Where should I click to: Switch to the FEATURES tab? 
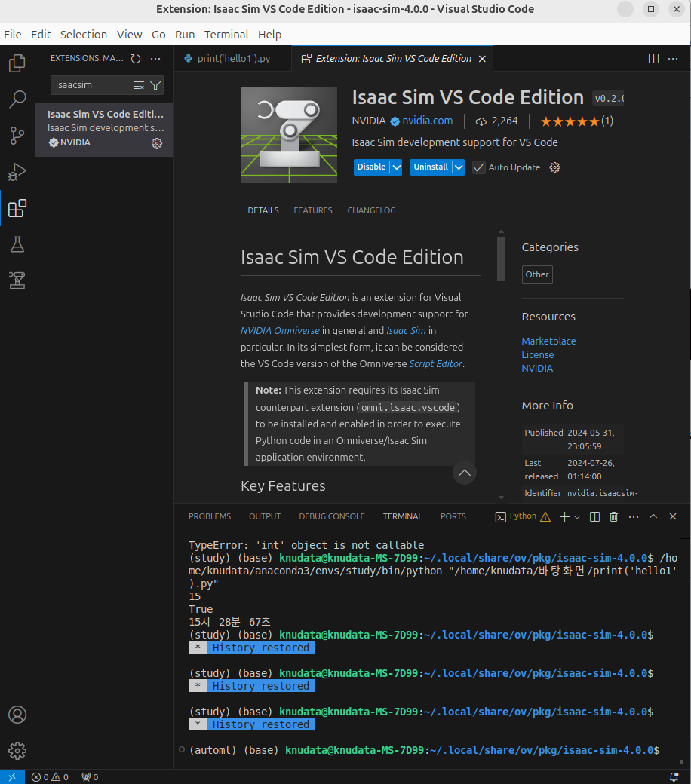coord(313,210)
